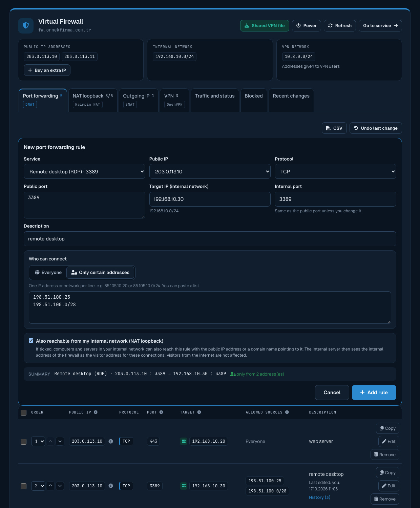Click Undo last change

[376, 128]
